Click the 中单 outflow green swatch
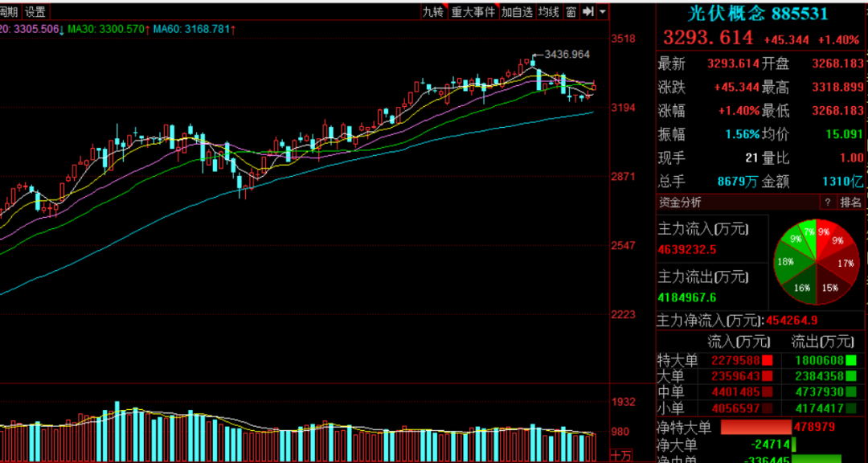The width and height of the screenshot is (868, 463). tap(850, 392)
